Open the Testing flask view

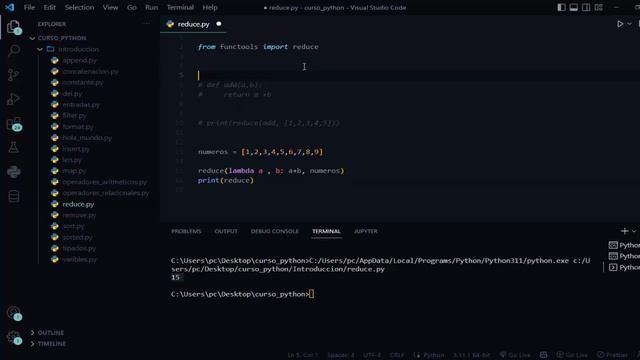coord(13,147)
